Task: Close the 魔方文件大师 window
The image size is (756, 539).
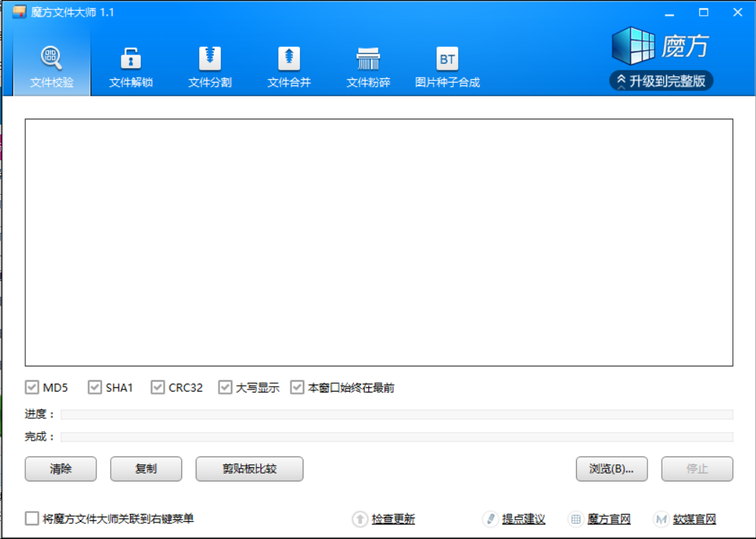Action: point(738,12)
